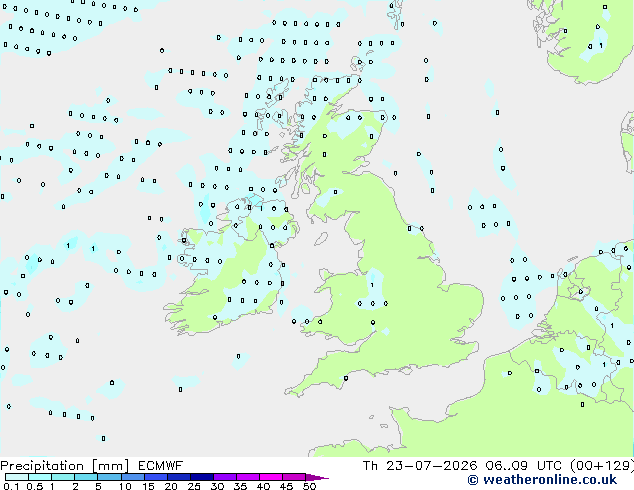Click the '(00+129' forecast offset text
Viewport: 634px width, 490px height.
pyautogui.click(x=601, y=466)
